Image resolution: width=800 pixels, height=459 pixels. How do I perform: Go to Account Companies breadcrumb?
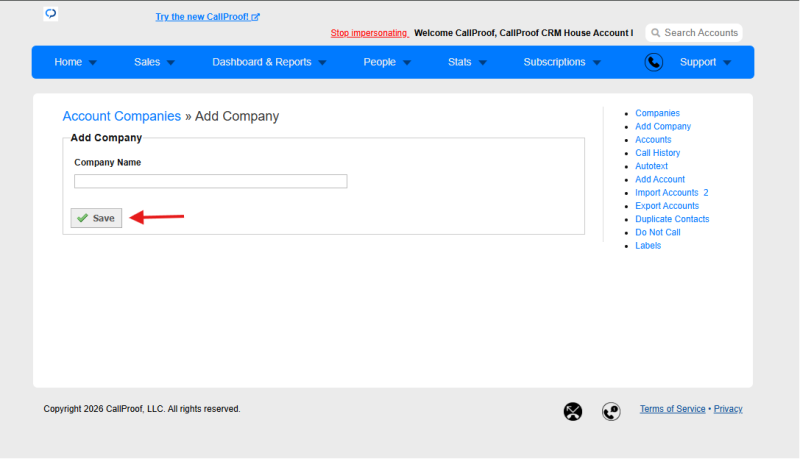121,116
